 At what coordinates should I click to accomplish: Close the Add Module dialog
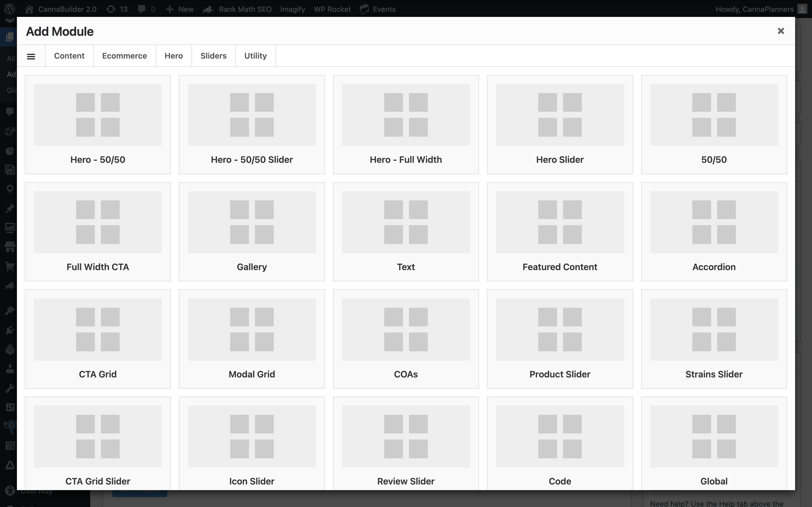780,31
